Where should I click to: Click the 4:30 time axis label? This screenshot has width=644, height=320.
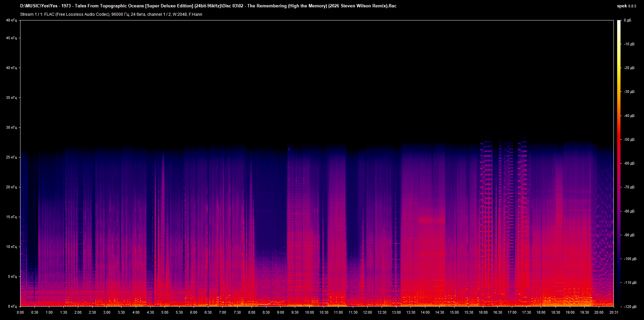(x=150, y=313)
